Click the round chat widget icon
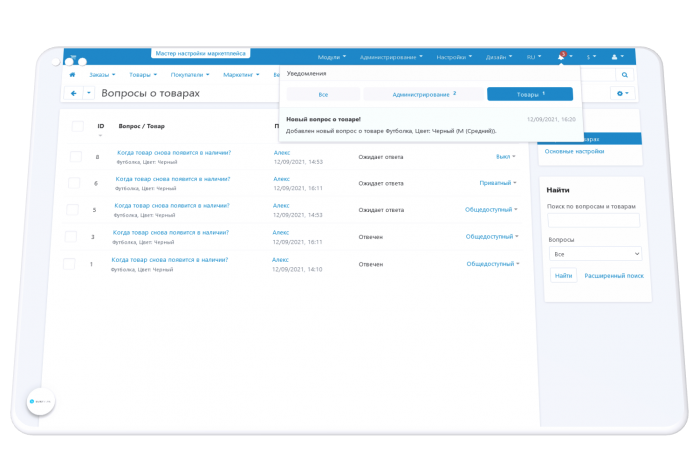 click(x=41, y=401)
